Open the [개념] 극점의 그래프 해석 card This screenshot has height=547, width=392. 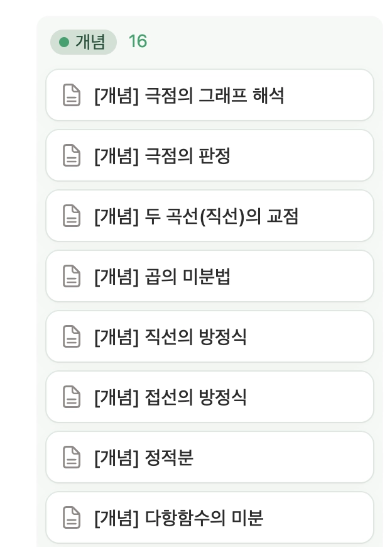point(209,96)
